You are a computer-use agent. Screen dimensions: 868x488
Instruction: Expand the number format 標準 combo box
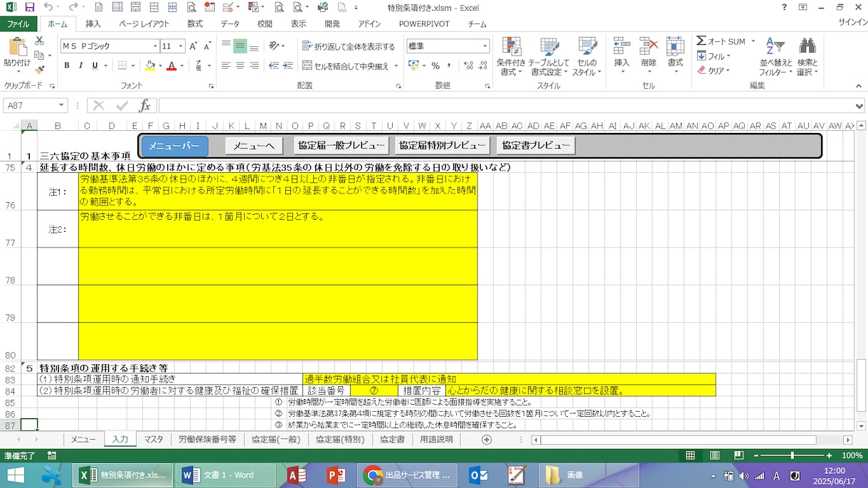click(x=485, y=46)
